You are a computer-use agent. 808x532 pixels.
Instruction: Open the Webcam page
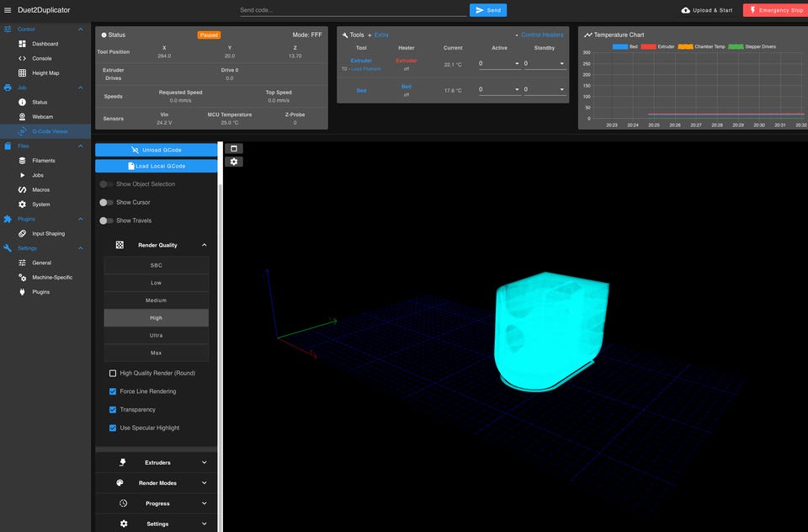pos(42,117)
